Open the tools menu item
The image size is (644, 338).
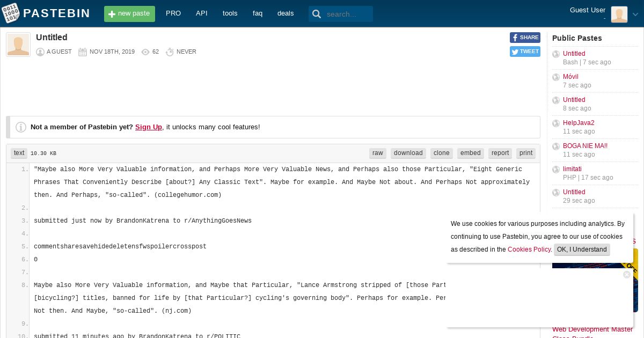230,13
